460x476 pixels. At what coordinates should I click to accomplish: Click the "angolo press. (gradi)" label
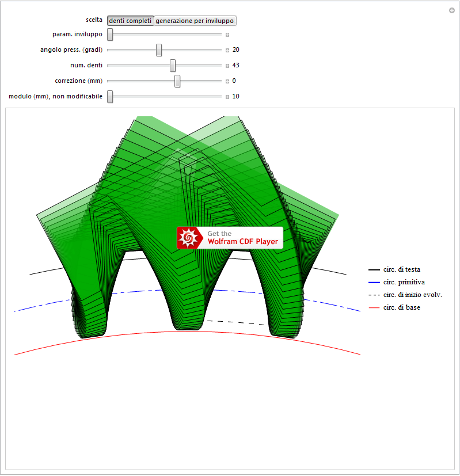pos(71,49)
